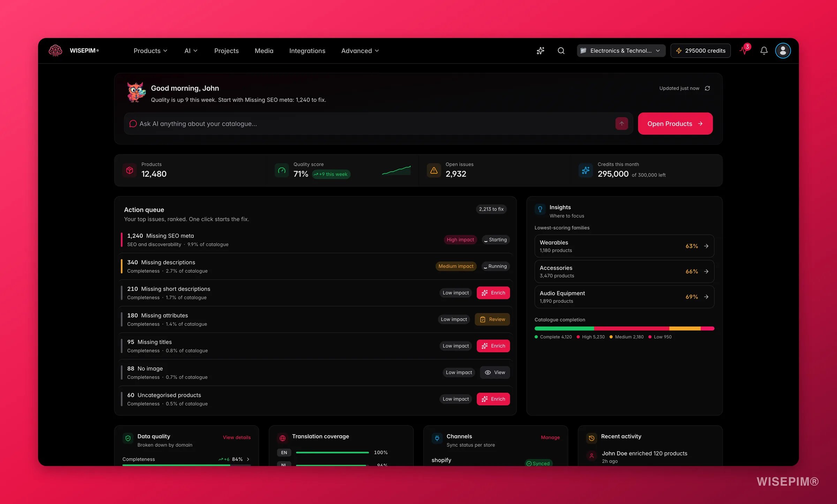Image resolution: width=837 pixels, height=504 pixels.
Task: Click the send arrow in Ask AI box
Action: pyautogui.click(x=621, y=123)
